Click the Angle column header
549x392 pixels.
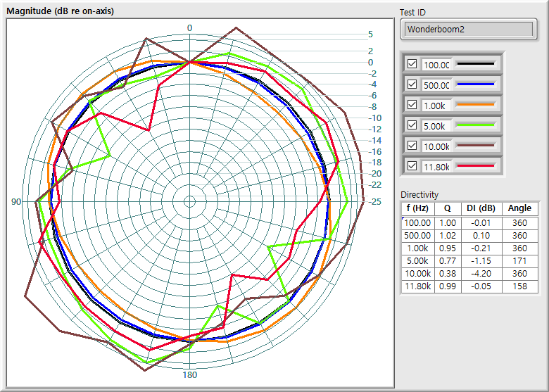pyautogui.click(x=519, y=208)
